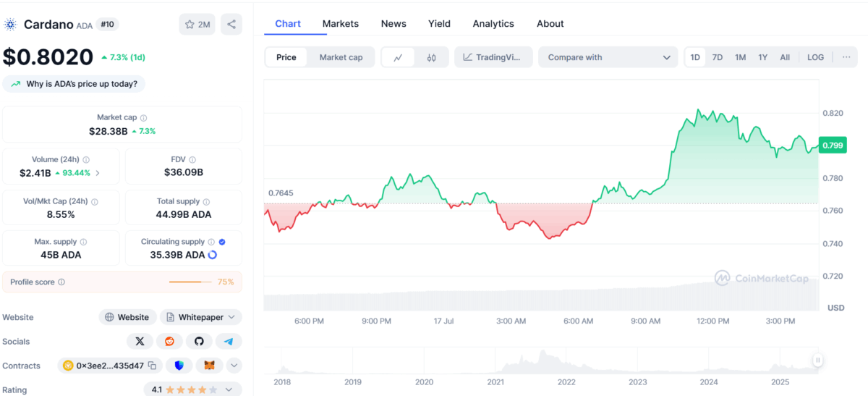Click the 2022 marker on history timeline
Image resolution: width=868 pixels, height=396 pixels.
[x=566, y=382]
